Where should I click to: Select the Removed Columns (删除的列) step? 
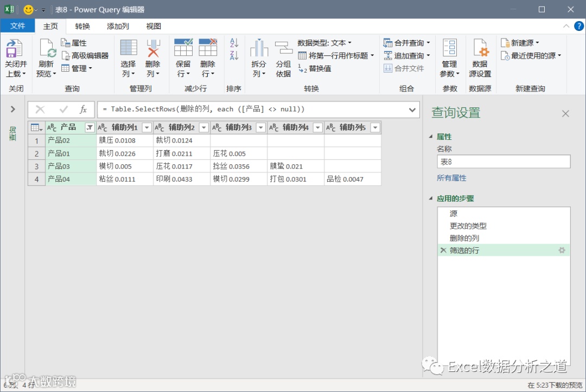point(504,238)
